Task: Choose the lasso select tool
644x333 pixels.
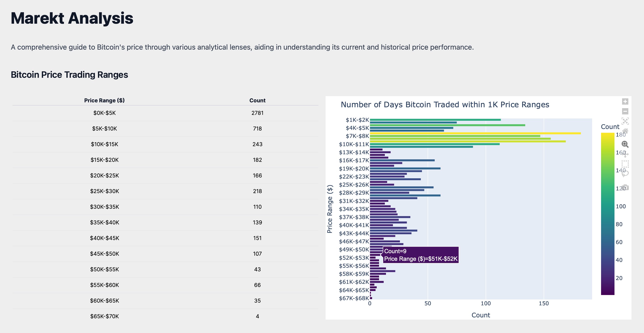Action: (x=625, y=174)
